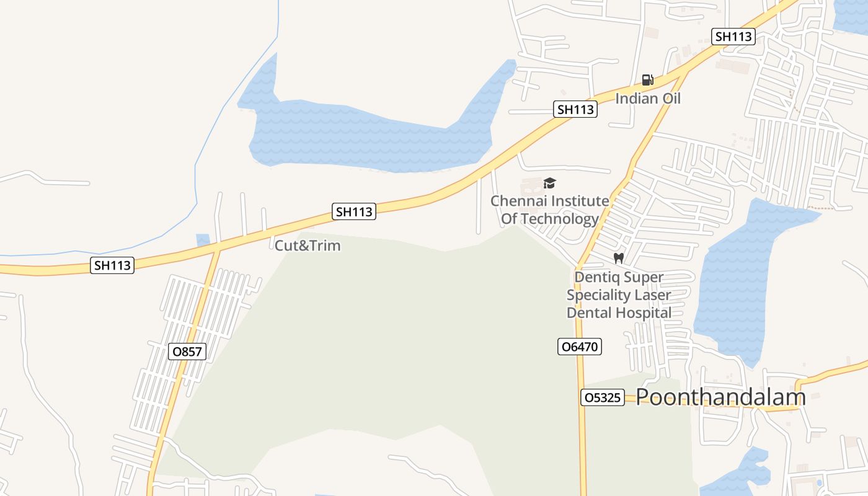Click the SH113 shield beside Indian Oil
The width and height of the screenshot is (868, 496).
(x=575, y=109)
